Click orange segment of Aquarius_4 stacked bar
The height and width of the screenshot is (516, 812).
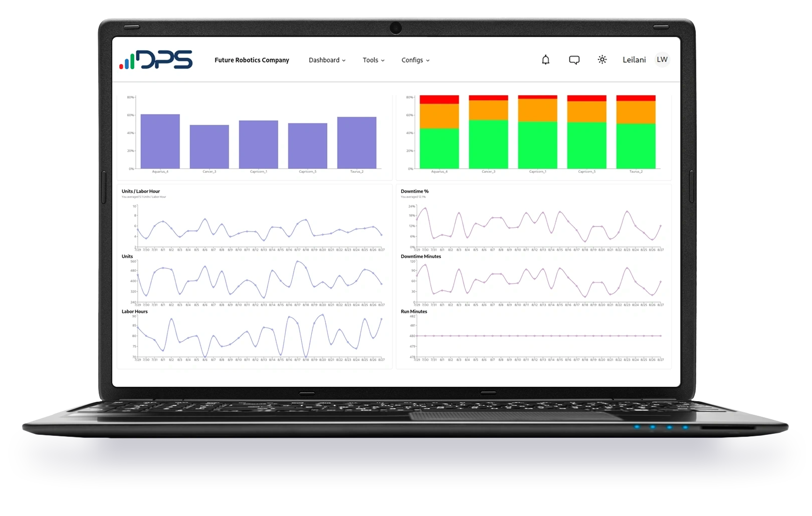point(439,116)
